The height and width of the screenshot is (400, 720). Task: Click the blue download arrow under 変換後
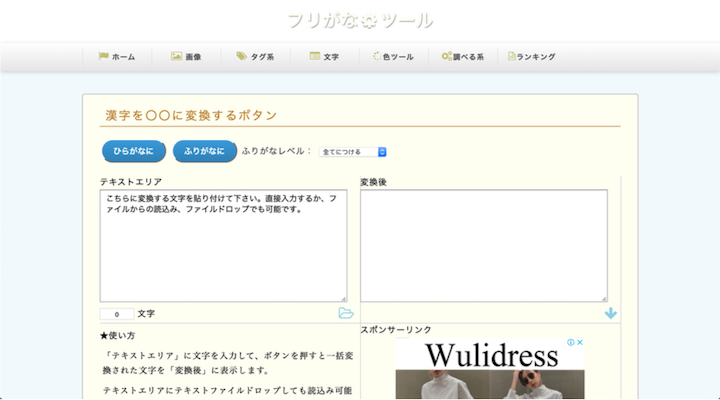[610, 314]
